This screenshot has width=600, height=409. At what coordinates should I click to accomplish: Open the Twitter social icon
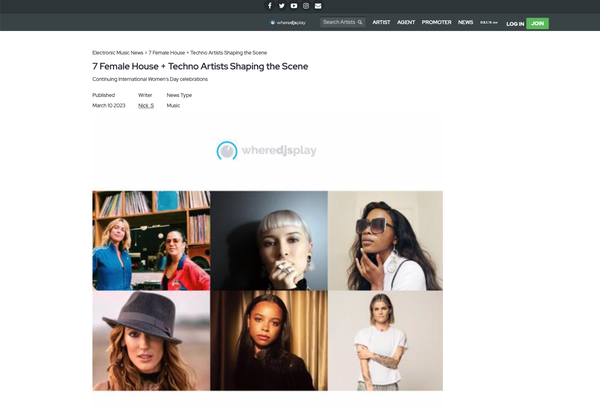coord(282,6)
